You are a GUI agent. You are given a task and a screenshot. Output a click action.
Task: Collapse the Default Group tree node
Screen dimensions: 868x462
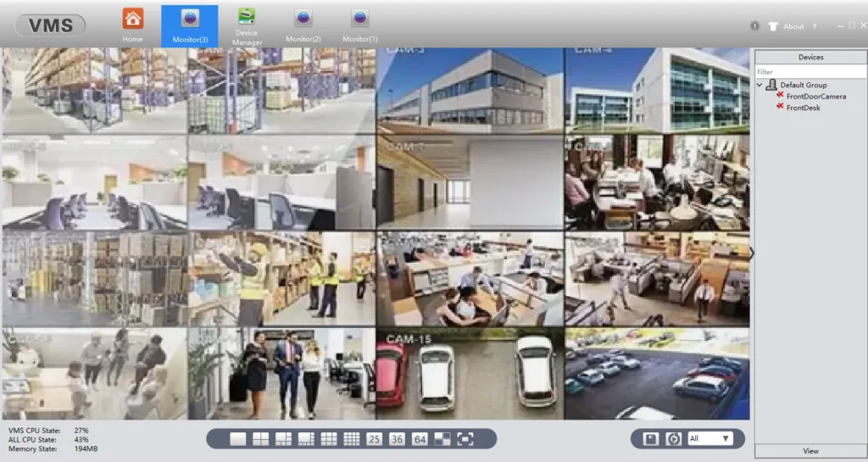click(759, 85)
